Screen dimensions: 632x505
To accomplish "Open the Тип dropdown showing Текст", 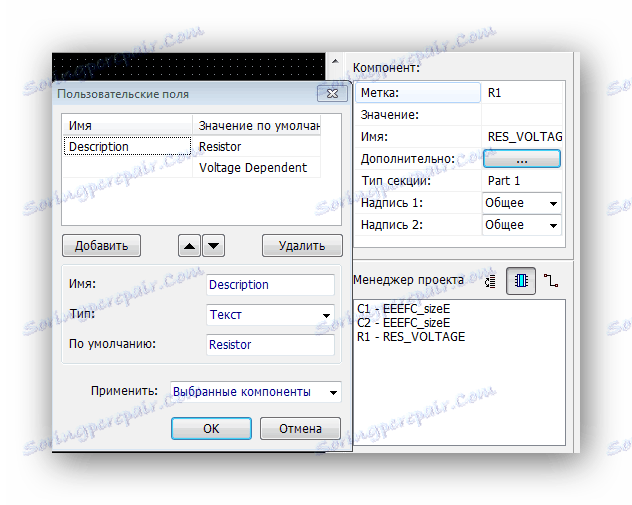I will pos(270,315).
